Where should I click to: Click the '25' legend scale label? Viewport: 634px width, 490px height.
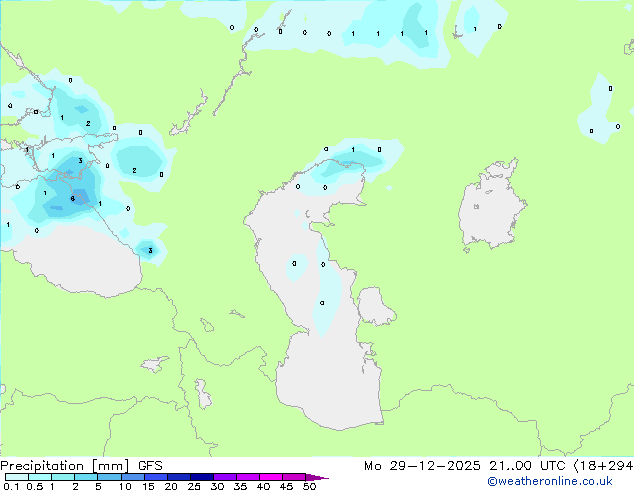[194, 486]
